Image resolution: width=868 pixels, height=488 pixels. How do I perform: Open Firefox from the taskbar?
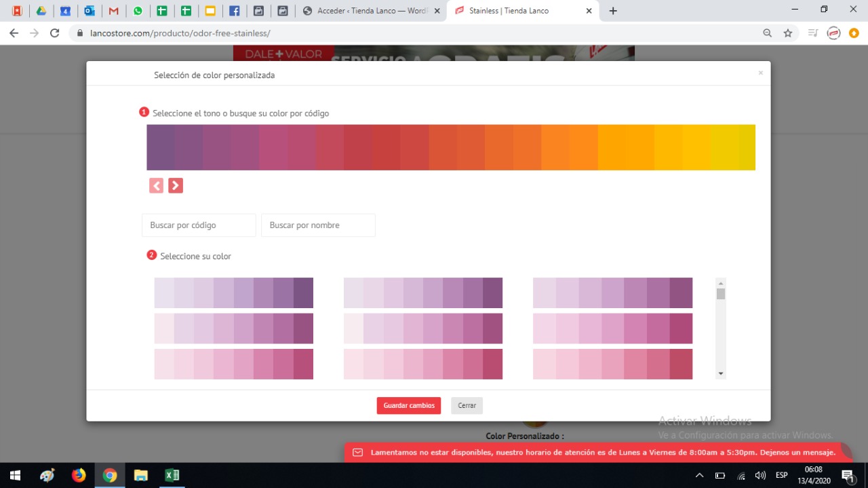point(79,475)
